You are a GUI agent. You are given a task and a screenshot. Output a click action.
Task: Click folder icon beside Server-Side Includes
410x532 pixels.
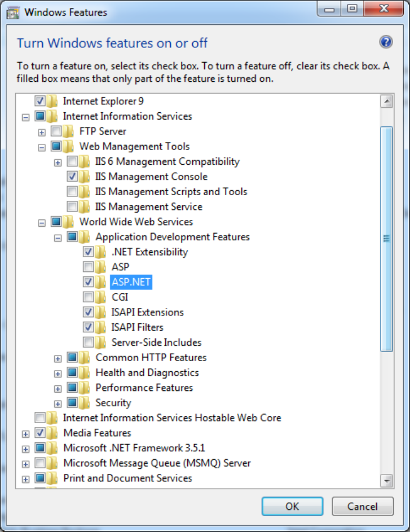tap(100, 342)
